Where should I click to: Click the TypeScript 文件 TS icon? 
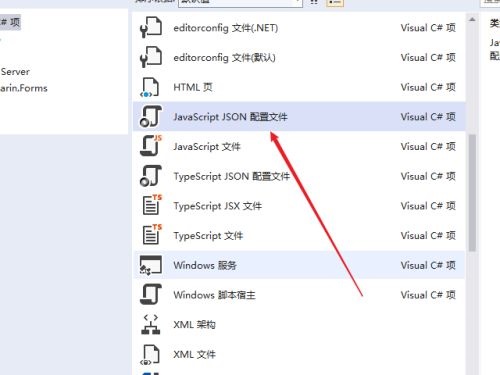coord(152,235)
